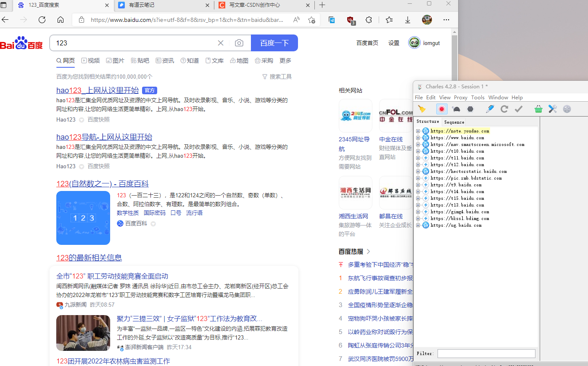This screenshot has height=366, width=588.
Task: Click the green basket icon in Charles
Action: [x=538, y=109]
